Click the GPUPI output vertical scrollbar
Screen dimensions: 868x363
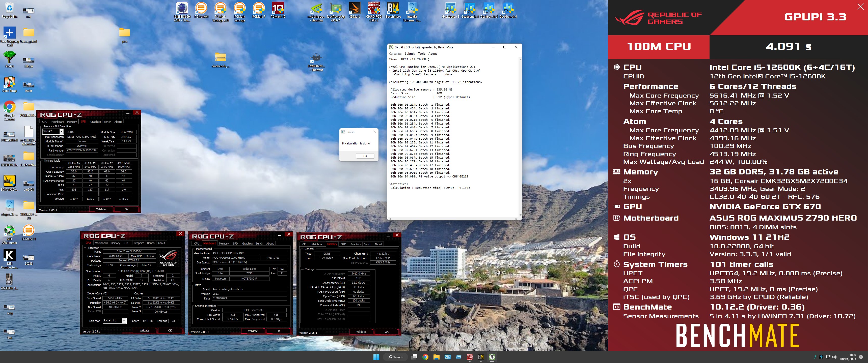(x=520, y=137)
